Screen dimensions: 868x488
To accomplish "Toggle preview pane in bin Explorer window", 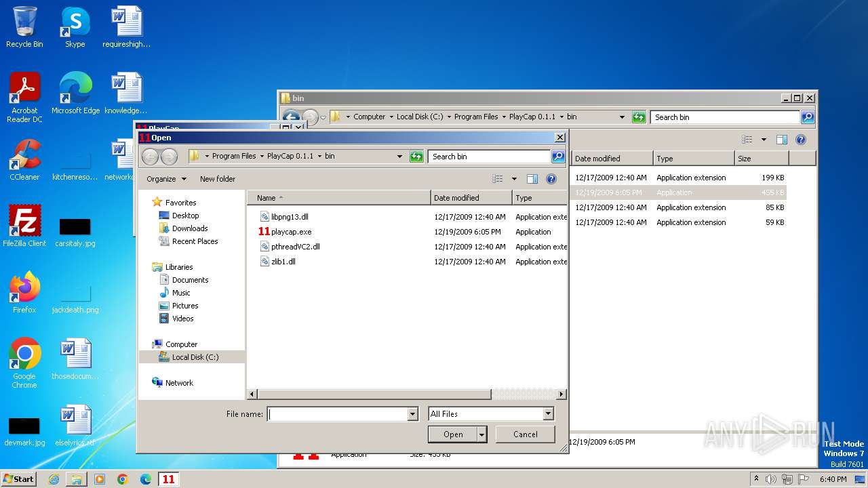I will click(782, 140).
